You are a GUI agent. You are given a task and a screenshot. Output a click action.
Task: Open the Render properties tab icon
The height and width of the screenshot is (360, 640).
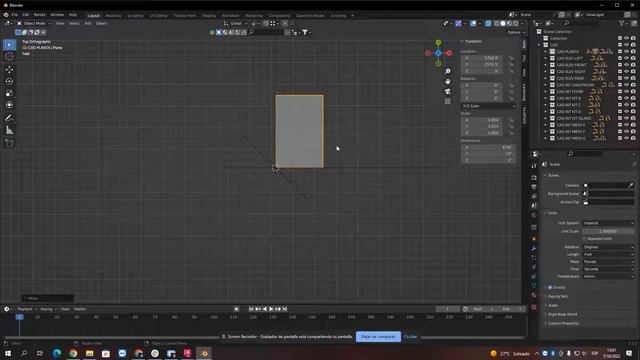point(534,178)
